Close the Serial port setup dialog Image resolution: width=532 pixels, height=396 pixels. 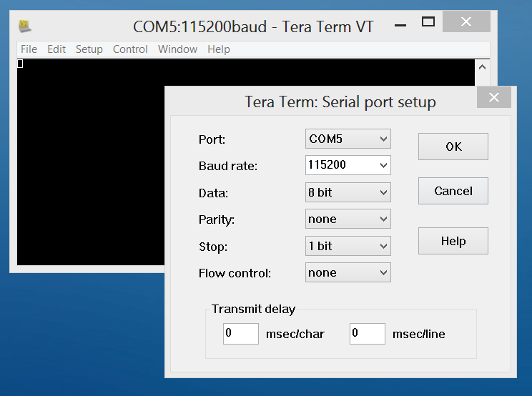(494, 98)
